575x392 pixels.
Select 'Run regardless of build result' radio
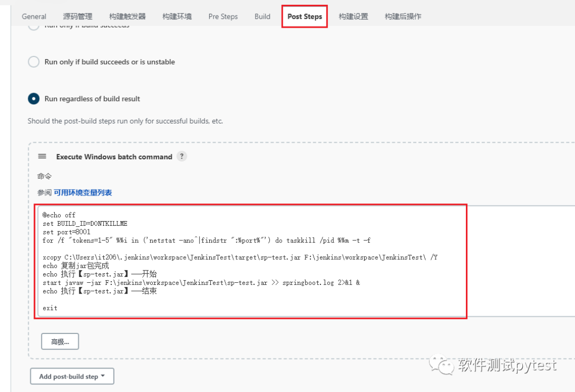[x=34, y=99]
